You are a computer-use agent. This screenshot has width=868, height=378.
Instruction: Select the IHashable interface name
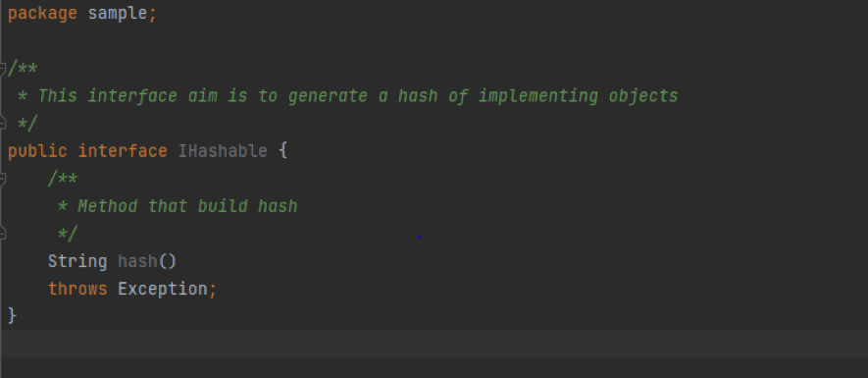tap(223, 151)
